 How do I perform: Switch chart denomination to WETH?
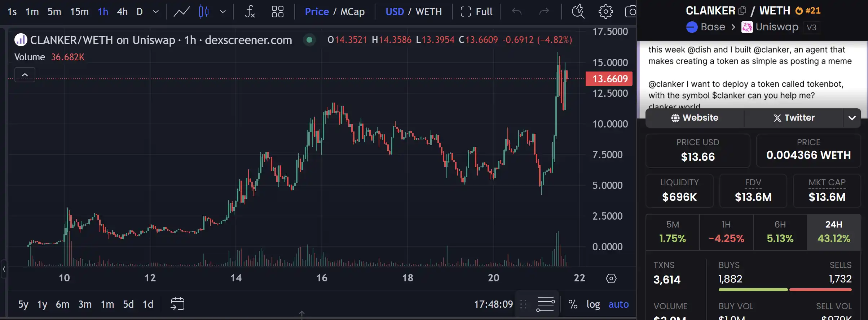(428, 12)
